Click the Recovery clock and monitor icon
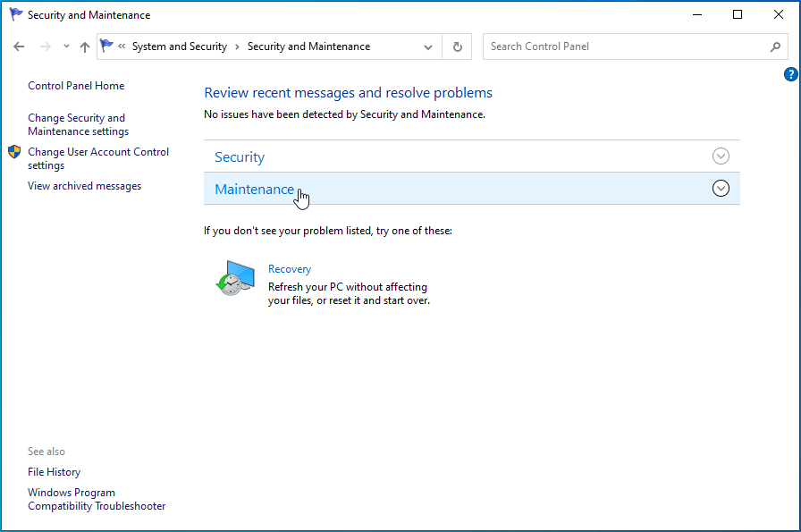Screen dimensions: 801x532 coord(235,278)
